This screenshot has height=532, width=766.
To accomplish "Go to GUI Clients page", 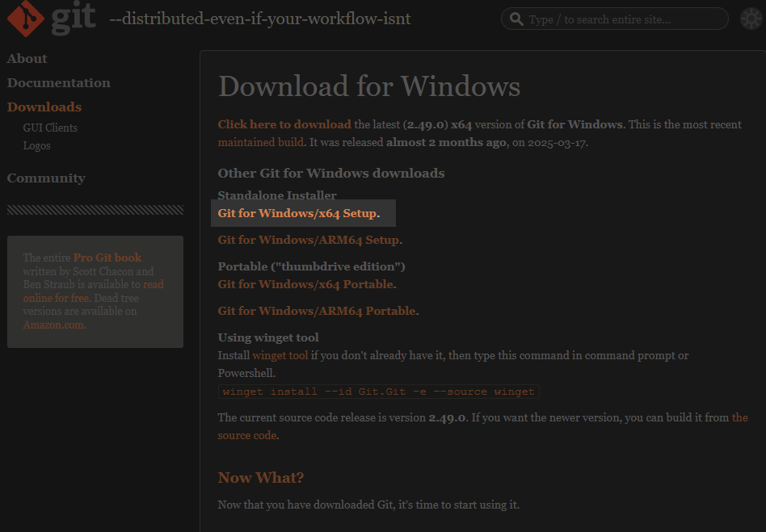I will 50,128.
